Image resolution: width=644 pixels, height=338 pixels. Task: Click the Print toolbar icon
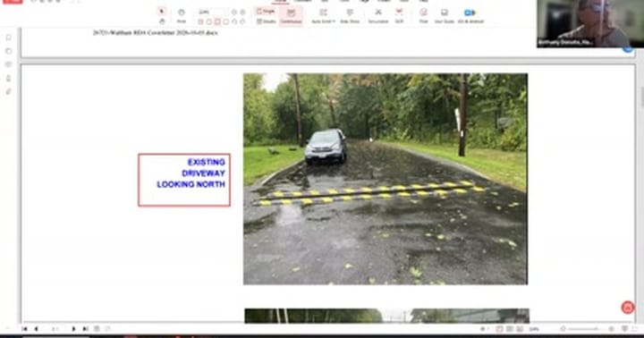tap(181, 16)
